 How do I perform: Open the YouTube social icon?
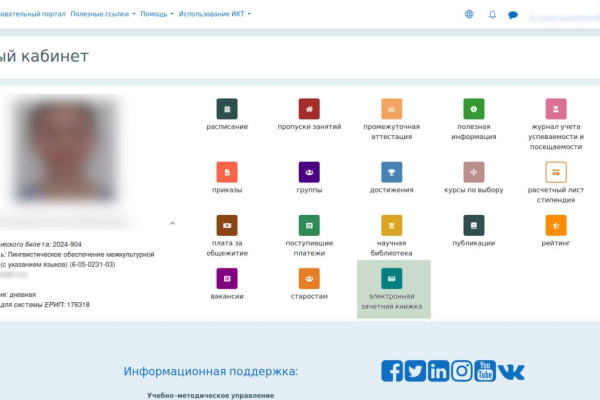[485, 371]
